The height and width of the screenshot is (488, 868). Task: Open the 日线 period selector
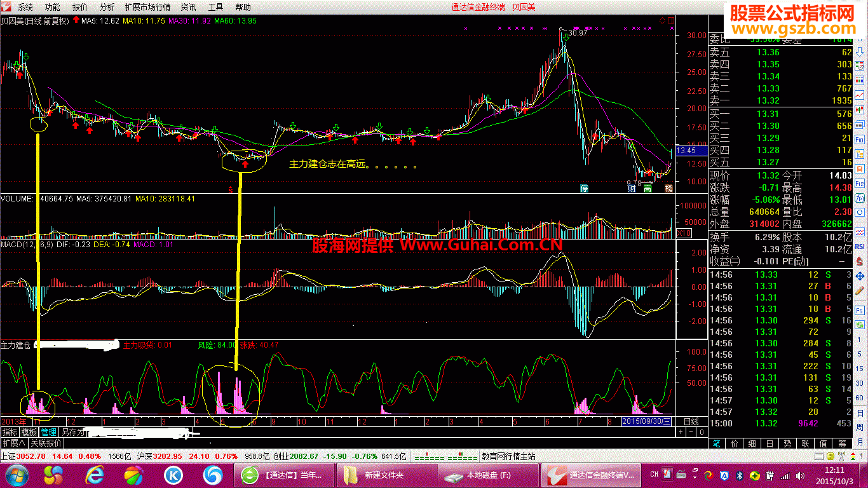coord(690,421)
